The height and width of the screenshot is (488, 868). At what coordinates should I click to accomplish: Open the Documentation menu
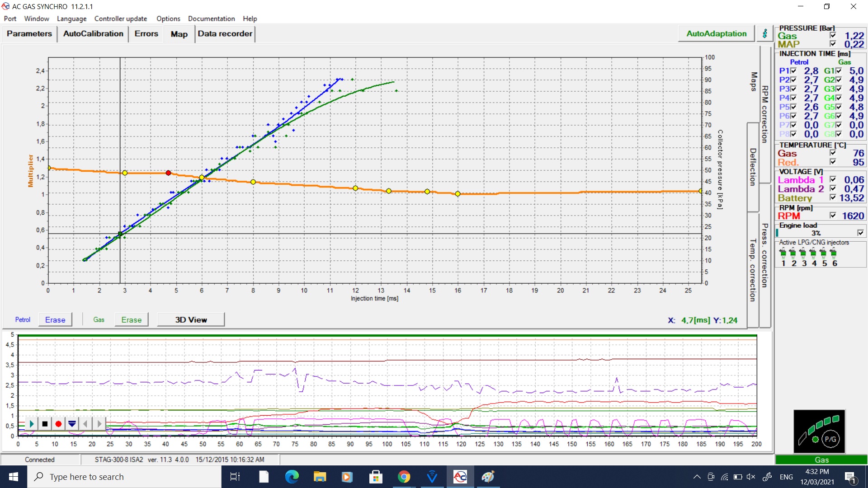click(212, 19)
